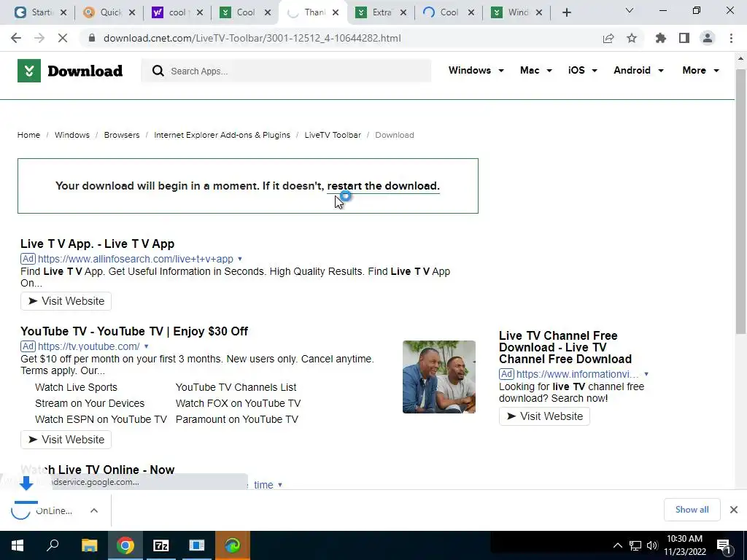
Task: Open the Microsoft Edge taskbar icon
Action: coord(233,545)
